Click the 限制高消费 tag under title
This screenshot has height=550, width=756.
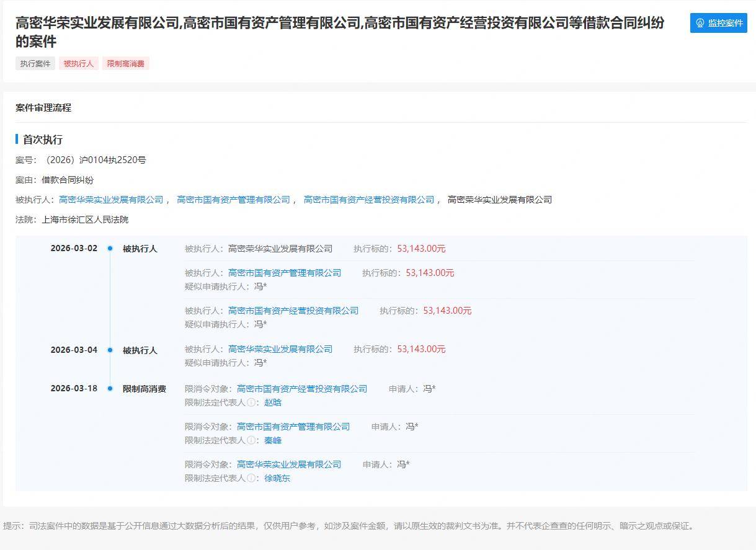[x=126, y=63]
